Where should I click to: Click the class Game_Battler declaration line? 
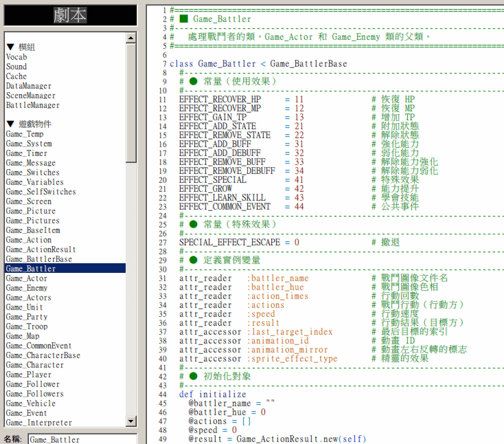tap(258, 64)
